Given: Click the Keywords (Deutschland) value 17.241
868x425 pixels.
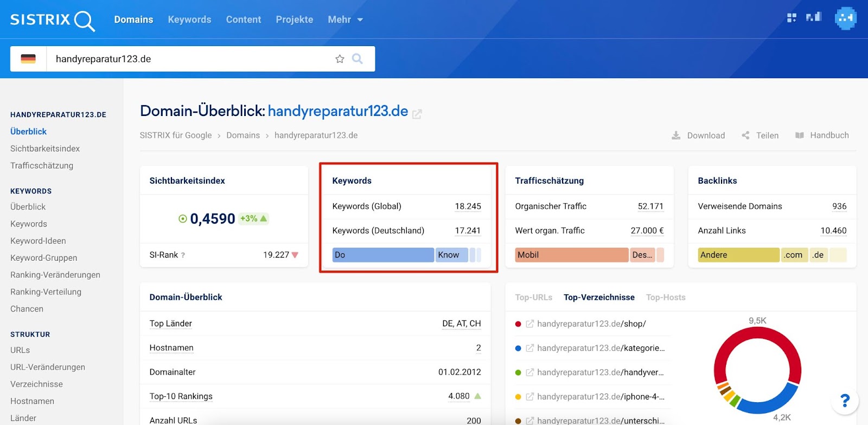Looking at the screenshot, I should coord(468,231).
